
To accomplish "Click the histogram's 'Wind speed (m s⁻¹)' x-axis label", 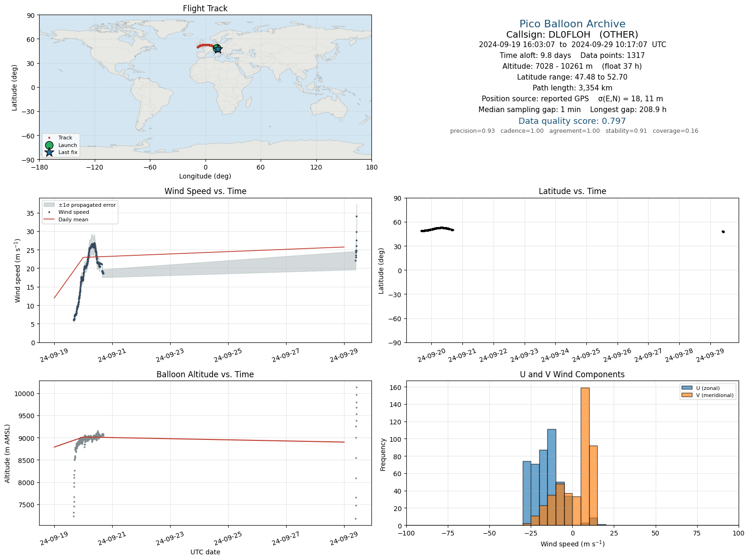I will pyautogui.click(x=572, y=544).
